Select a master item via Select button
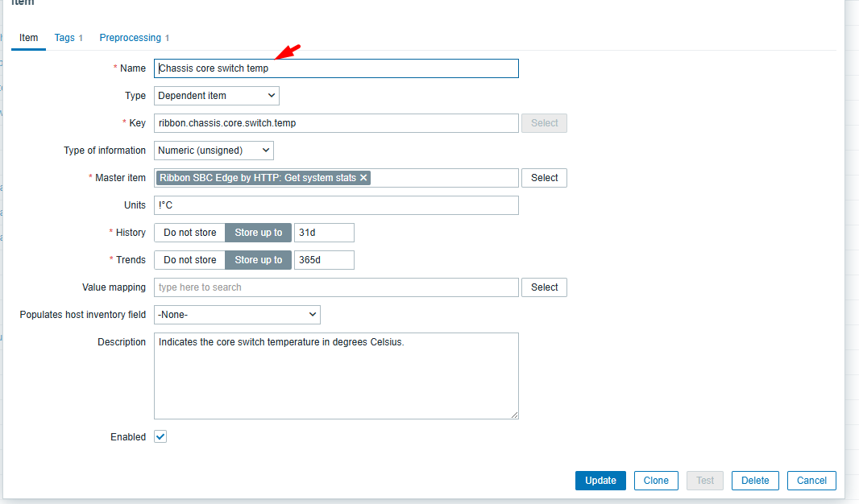Image resolution: width=859 pixels, height=504 pixels. (544, 178)
